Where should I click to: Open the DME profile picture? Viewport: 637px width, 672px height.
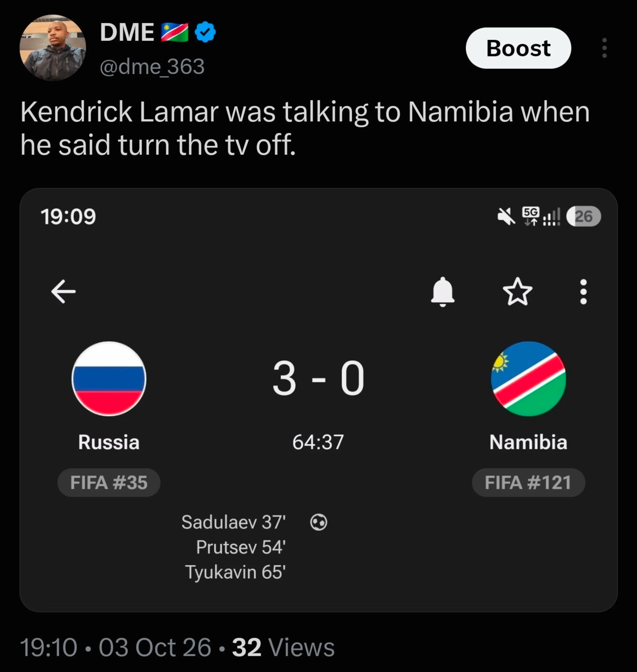(x=53, y=47)
